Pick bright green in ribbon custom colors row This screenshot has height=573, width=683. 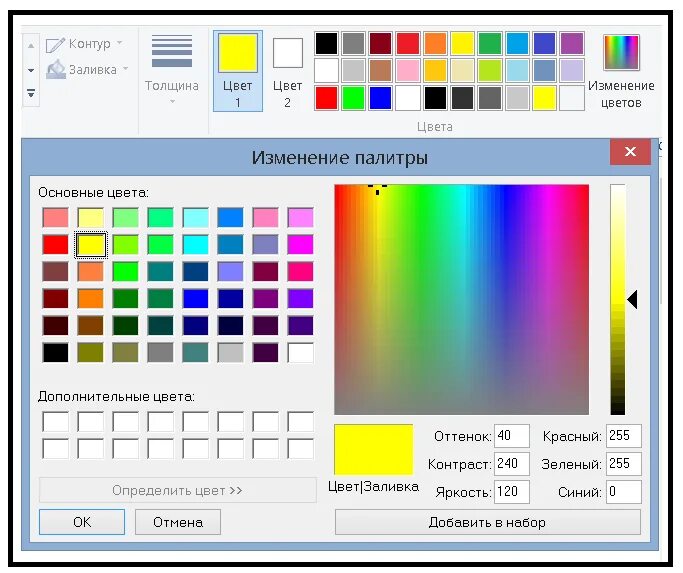pyautogui.click(x=353, y=98)
